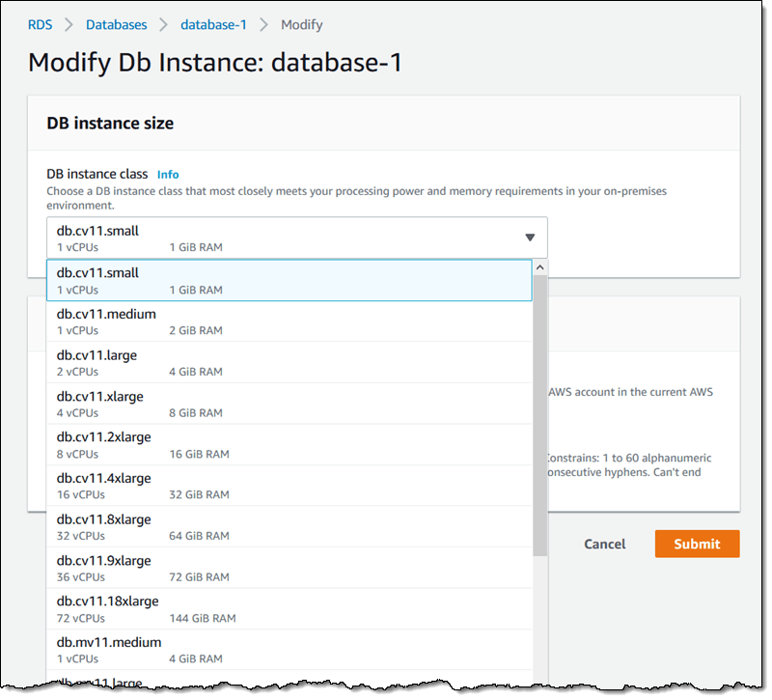Select db.cv11.2xlarge with 16 GiB RAM
The image size is (772, 700).
[289, 444]
